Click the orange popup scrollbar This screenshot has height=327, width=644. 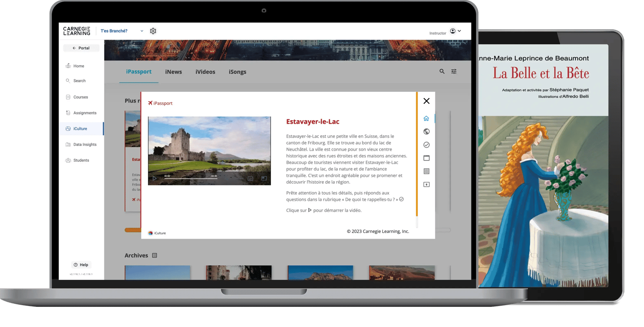point(416,154)
